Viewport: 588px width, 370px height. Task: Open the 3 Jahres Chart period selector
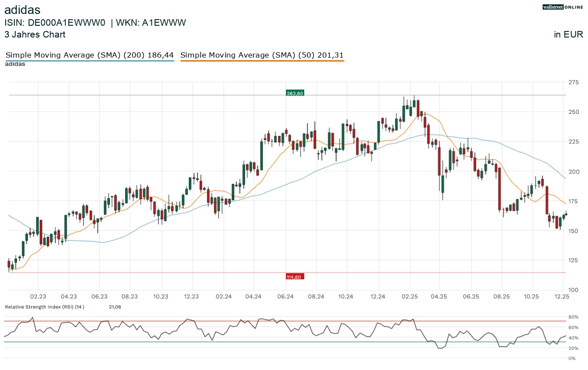[35, 34]
